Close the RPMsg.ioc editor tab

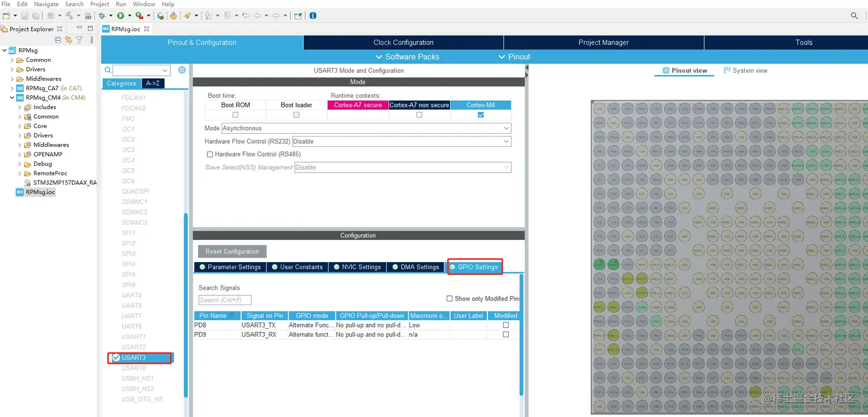(x=146, y=29)
